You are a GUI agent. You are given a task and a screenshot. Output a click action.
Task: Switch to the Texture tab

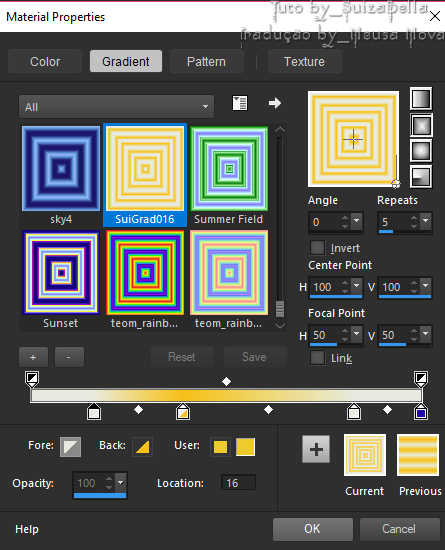(x=304, y=61)
